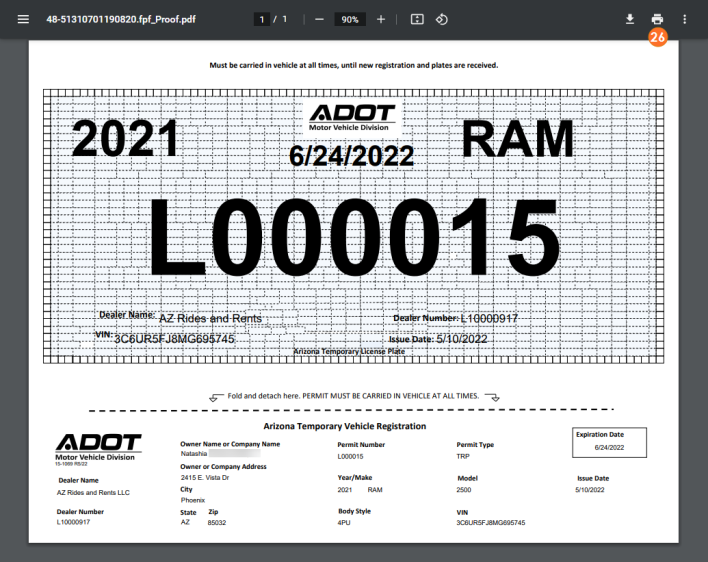Click the State value AZ
The image size is (708, 562).
pos(185,522)
